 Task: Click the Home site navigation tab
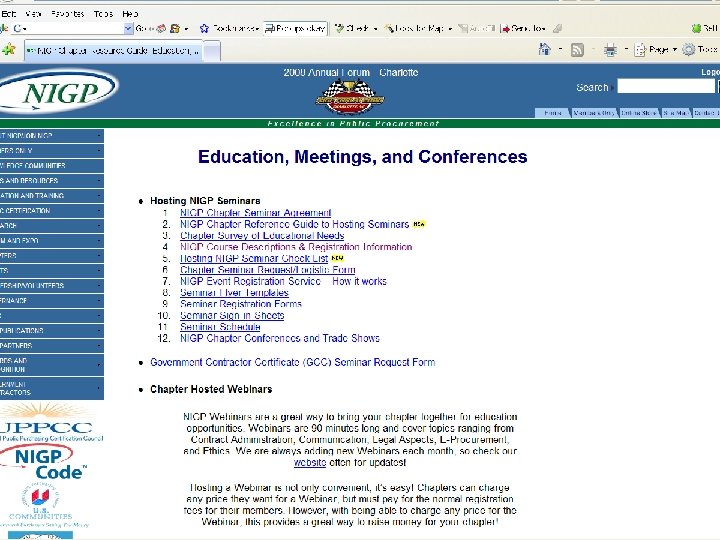[x=553, y=113]
